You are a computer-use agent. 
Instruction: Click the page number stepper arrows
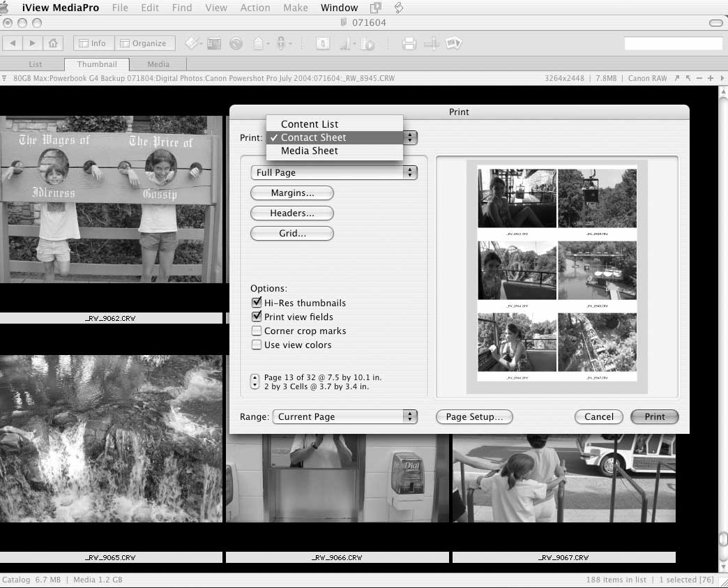click(255, 382)
